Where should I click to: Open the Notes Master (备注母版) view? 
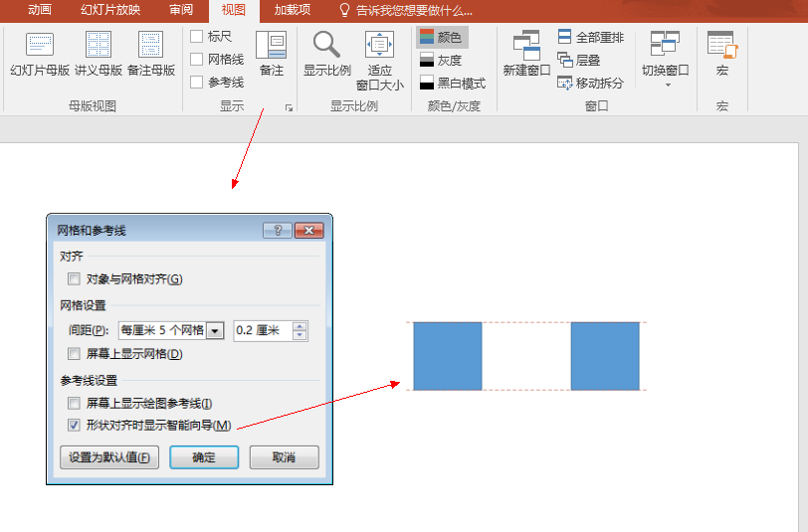pos(151,54)
